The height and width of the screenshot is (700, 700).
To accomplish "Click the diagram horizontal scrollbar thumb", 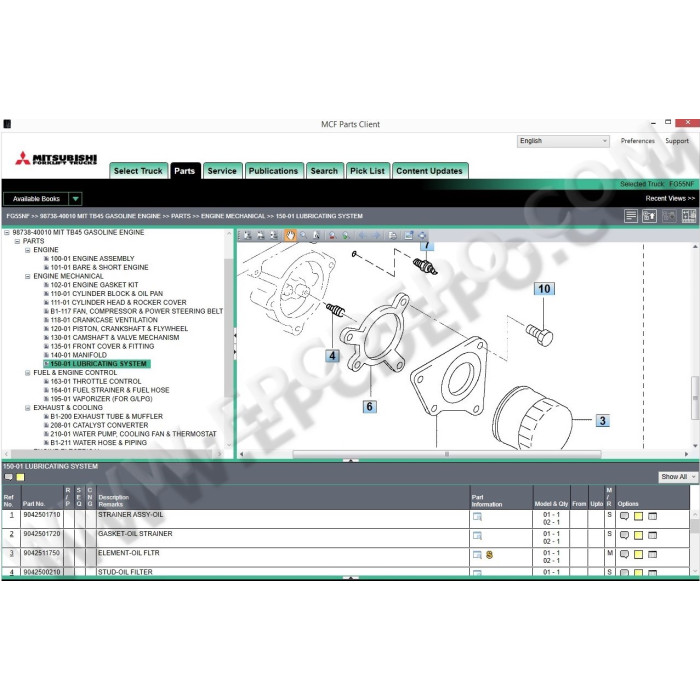I will click(446, 454).
